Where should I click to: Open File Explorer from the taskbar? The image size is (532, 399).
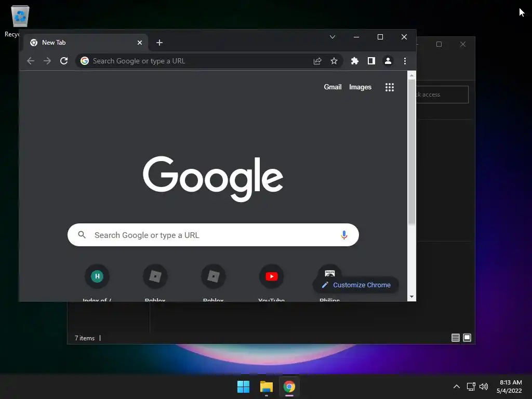267,387
